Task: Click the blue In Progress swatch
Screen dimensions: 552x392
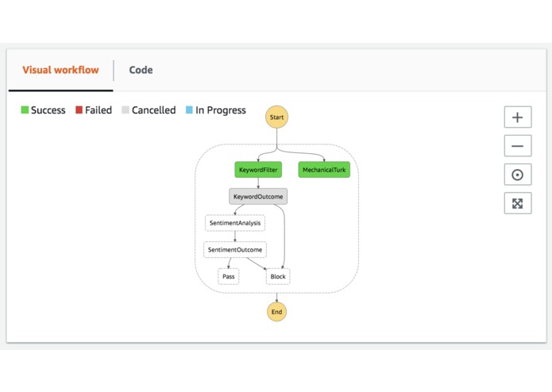Action: (189, 110)
